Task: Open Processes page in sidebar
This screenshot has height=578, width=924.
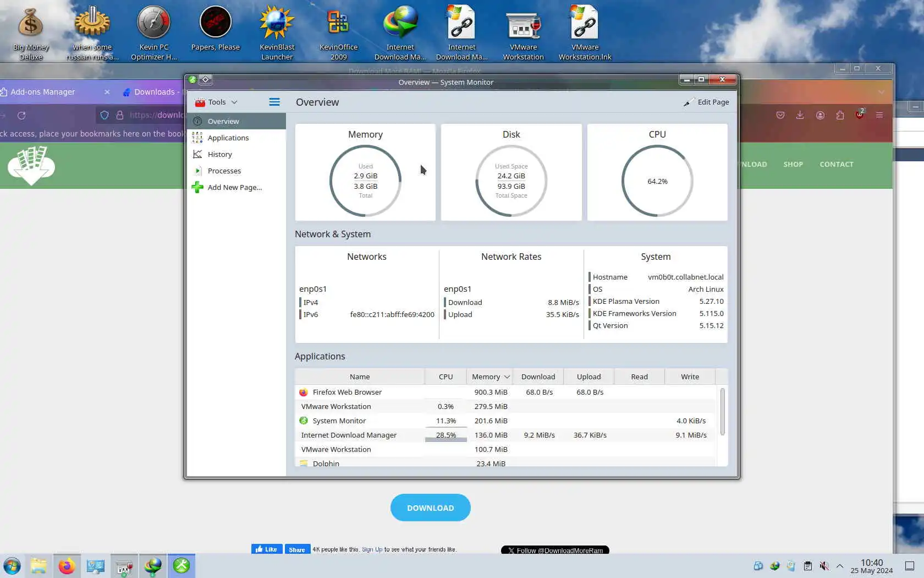Action: tap(237, 171)
